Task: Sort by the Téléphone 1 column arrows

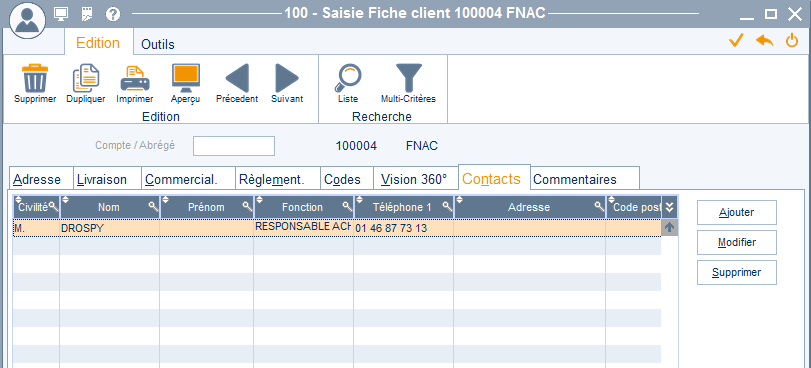Action: [x=360, y=200]
